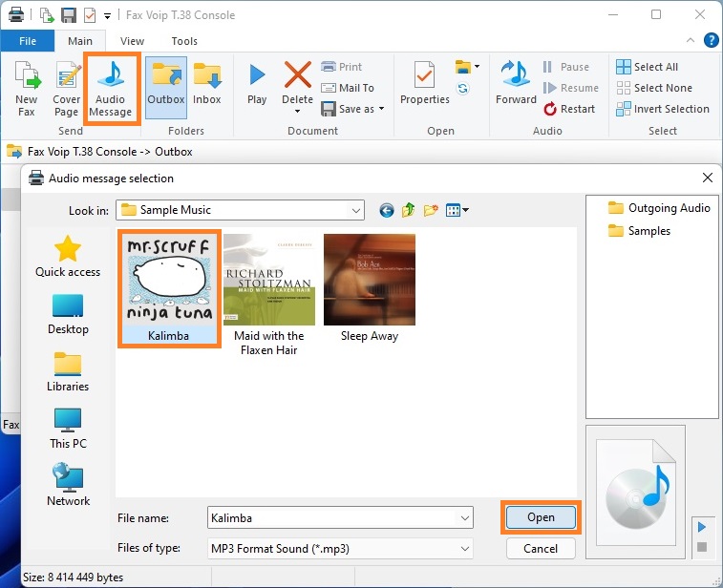Select the Kalimba audio file
The width and height of the screenshot is (723, 588).
tap(169, 288)
